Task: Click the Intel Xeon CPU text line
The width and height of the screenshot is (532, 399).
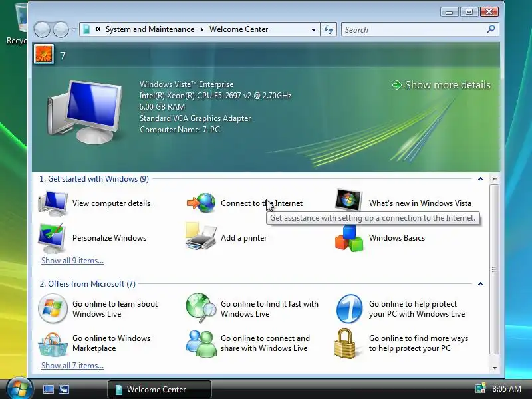Action: [x=215, y=96]
